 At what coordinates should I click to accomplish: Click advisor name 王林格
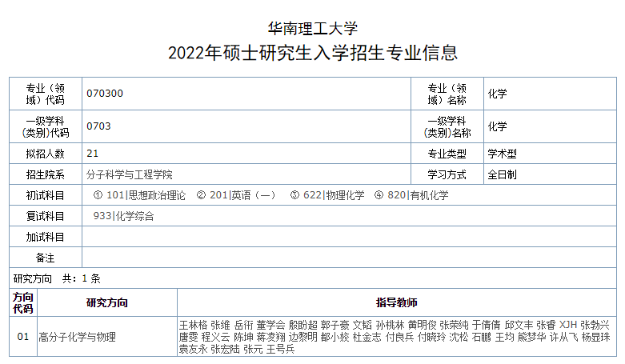(x=193, y=325)
